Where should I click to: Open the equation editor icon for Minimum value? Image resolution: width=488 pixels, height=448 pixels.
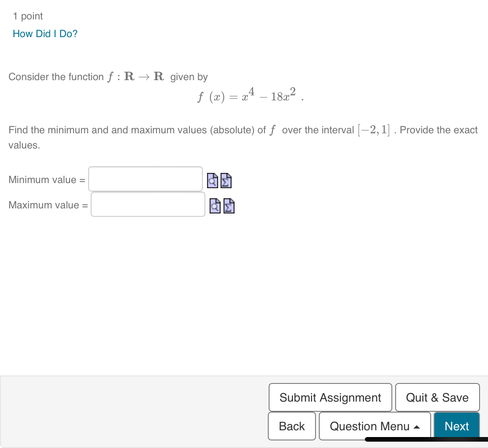click(x=226, y=181)
